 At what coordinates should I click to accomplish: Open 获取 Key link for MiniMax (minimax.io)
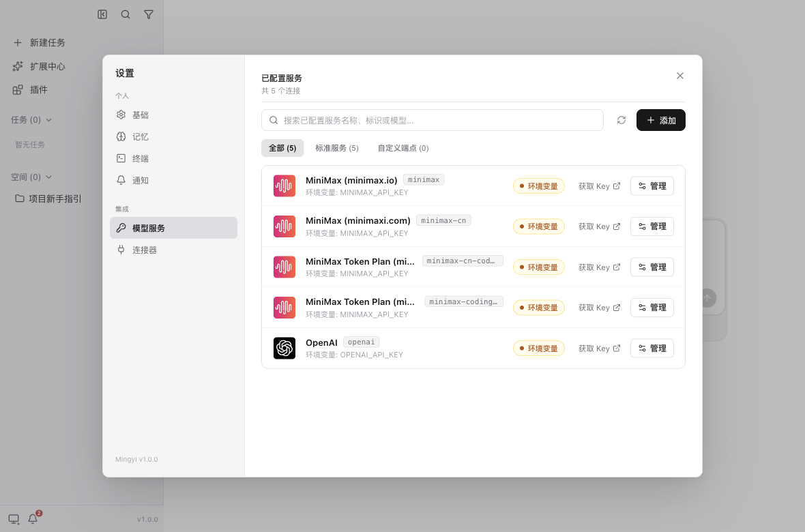pos(599,186)
